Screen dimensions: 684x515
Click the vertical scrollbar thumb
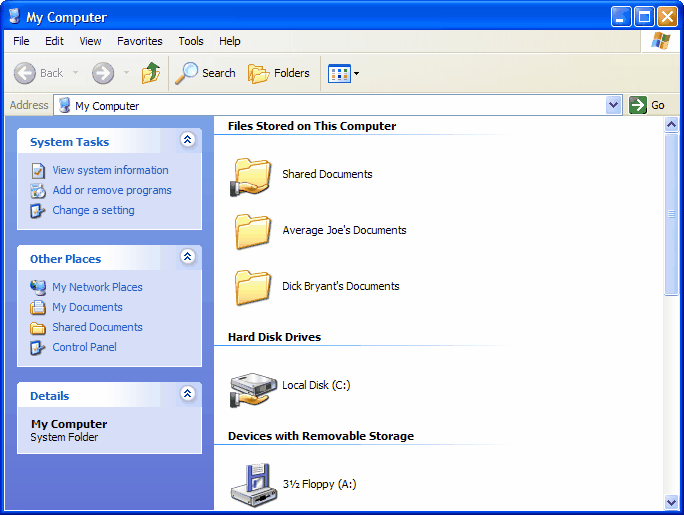pyautogui.click(x=671, y=215)
